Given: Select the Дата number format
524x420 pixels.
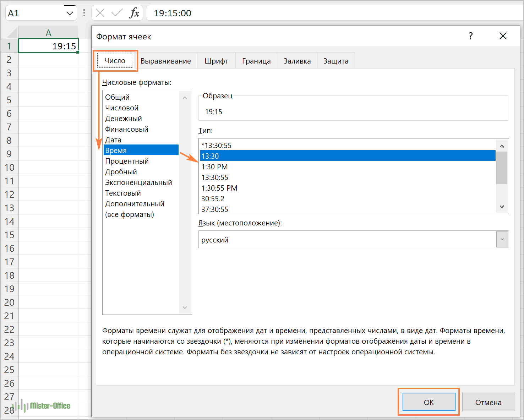Looking at the screenshot, I should coord(113,140).
